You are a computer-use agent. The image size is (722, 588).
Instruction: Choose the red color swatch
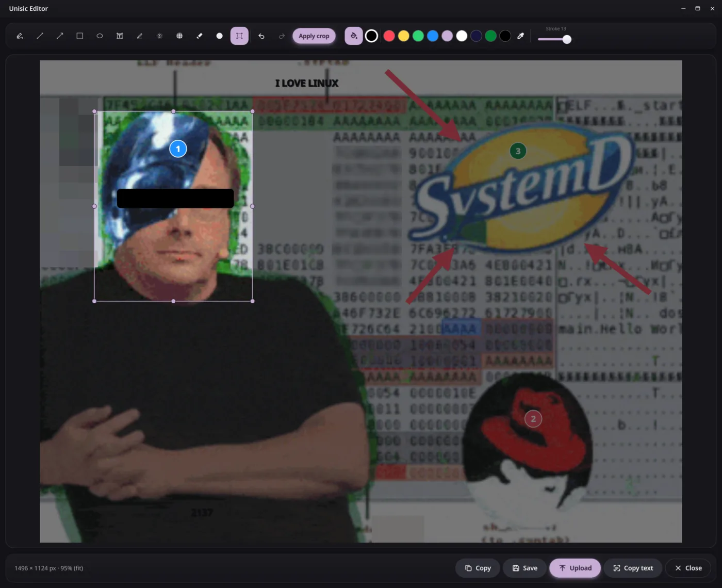click(389, 36)
